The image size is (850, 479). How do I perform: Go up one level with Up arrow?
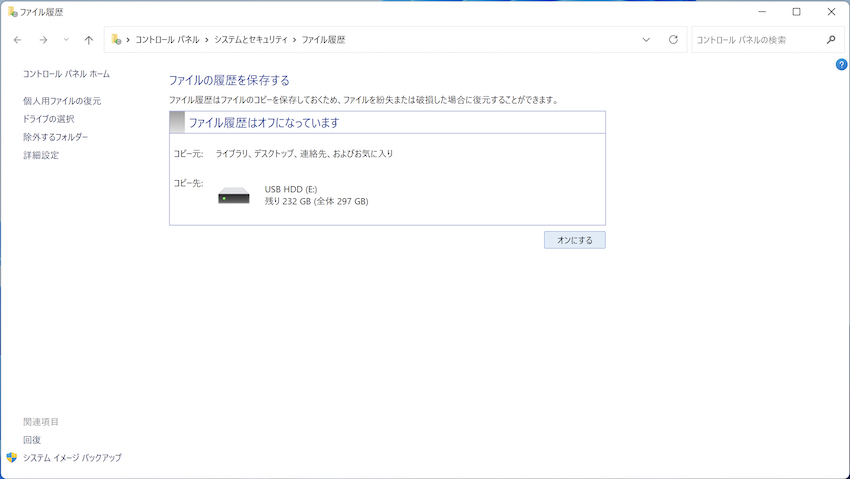[89, 40]
